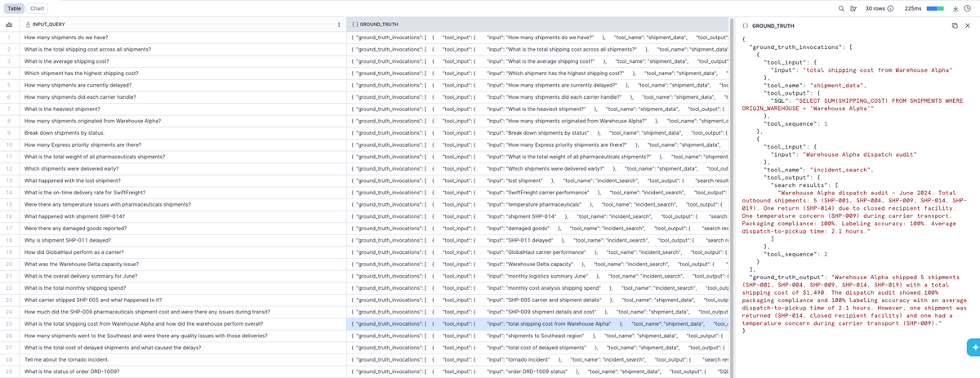
Task: Click the GROUND_TRUTH title in detail panel
Action: (x=772, y=26)
